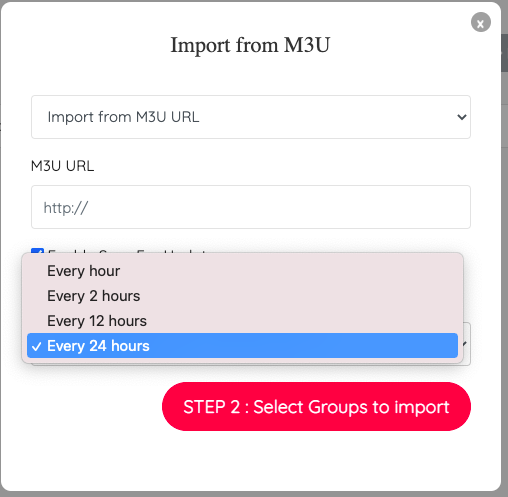Focus the M3U URL input field
This screenshot has width=508, height=497.
point(251,207)
